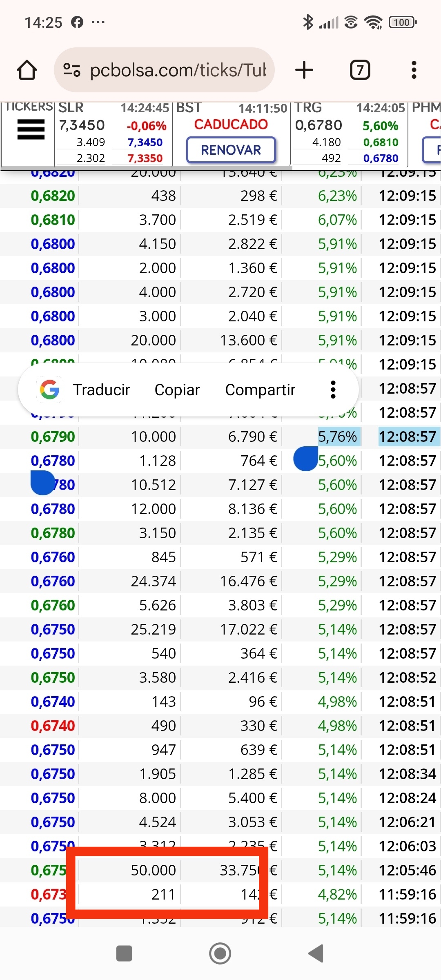Tap the Android recent apps square button

coord(124,953)
